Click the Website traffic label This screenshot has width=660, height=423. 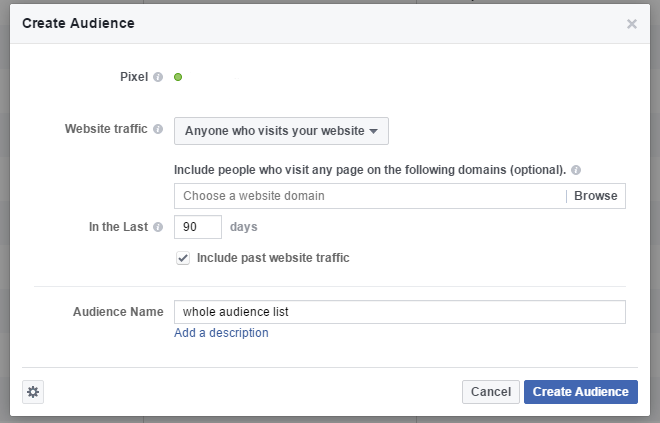(106, 130)
